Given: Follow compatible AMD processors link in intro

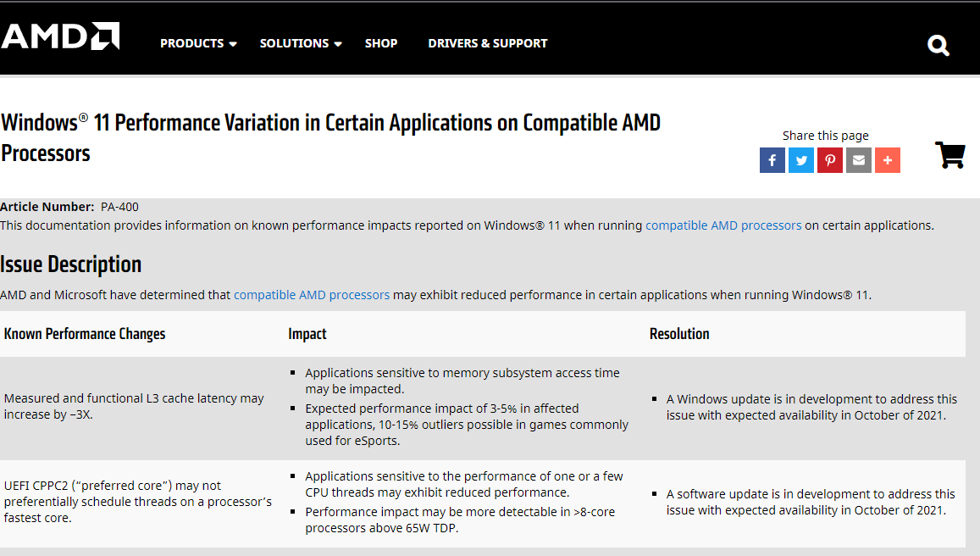Looking at the screenshot, I should click(723, 225).
